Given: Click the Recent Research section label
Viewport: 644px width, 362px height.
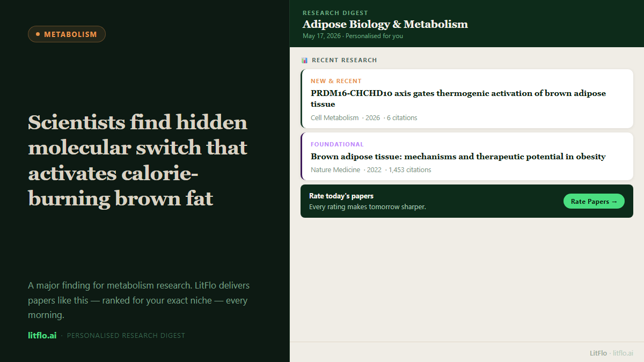Looking at the screenshot, I should coord(345,60).
